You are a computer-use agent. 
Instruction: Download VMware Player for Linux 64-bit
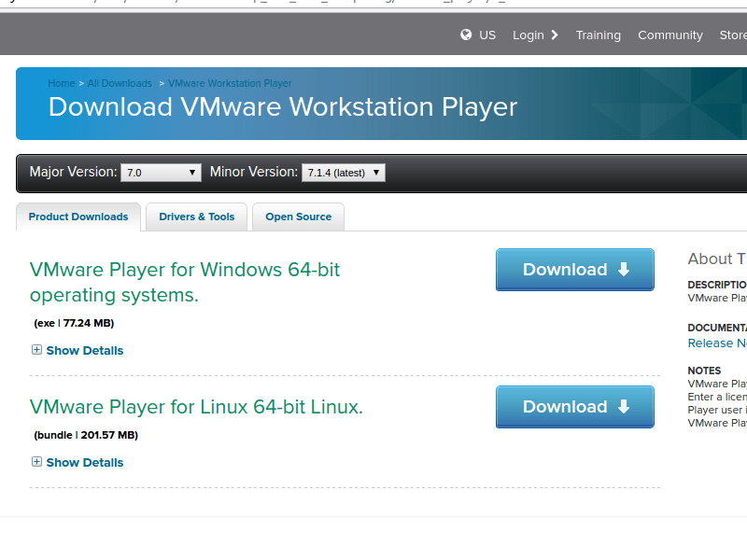575,407
